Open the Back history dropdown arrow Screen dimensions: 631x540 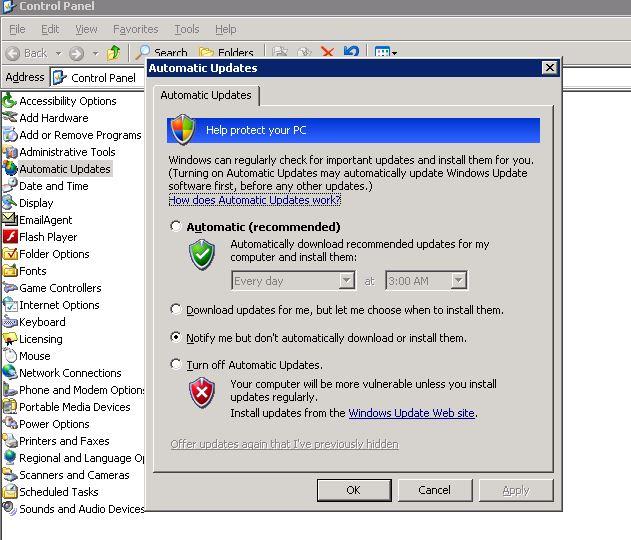(x=58, y=53)
